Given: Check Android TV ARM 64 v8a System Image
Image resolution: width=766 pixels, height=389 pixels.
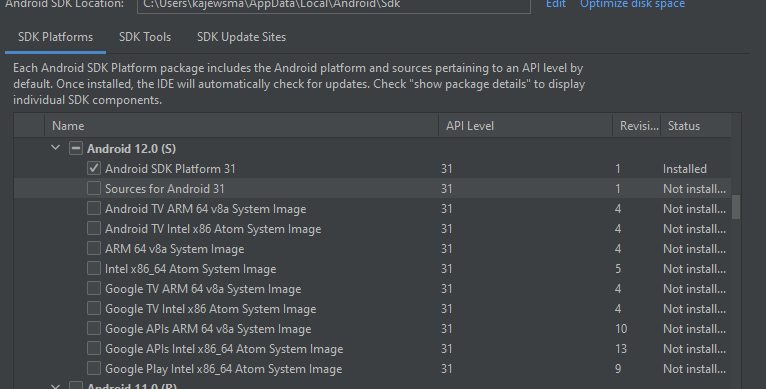Looking at the screenshot, I should point(94,208).
